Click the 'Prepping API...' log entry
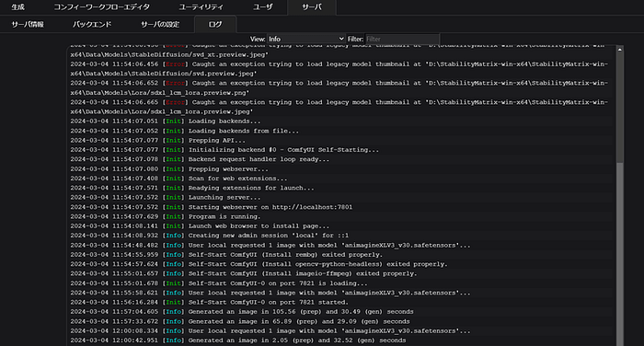Screen dimensions: 644x346 click(157, 141)
